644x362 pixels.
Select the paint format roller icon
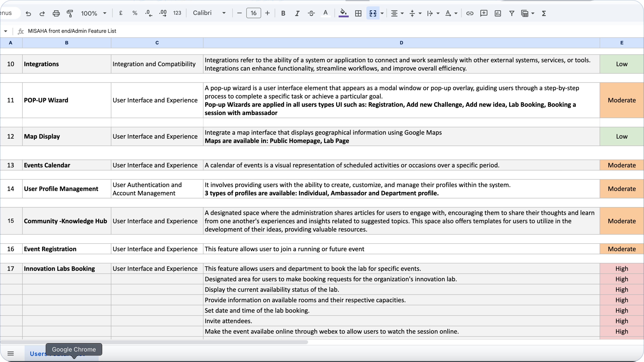(70, 13)
